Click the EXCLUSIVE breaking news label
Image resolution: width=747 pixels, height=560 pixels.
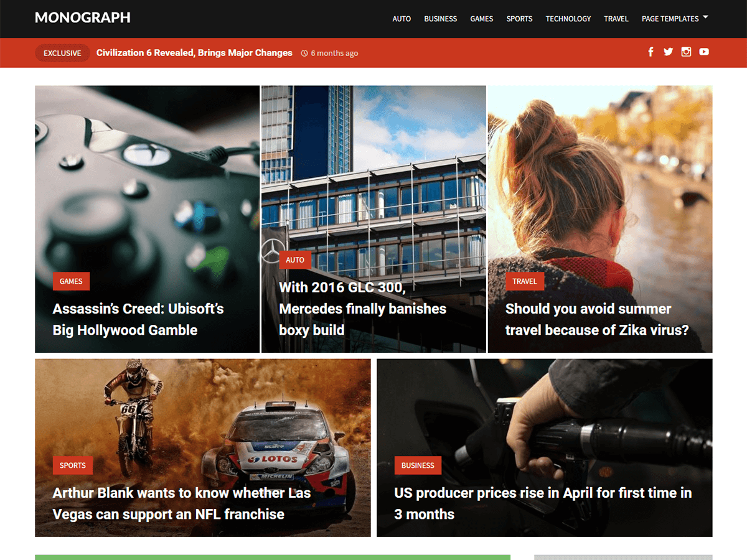62,53
